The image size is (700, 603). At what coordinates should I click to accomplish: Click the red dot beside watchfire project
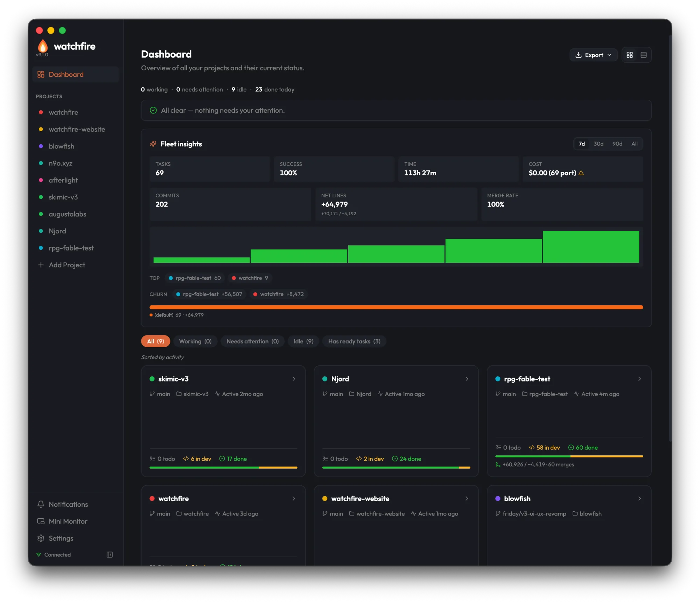tap(41, 112)
